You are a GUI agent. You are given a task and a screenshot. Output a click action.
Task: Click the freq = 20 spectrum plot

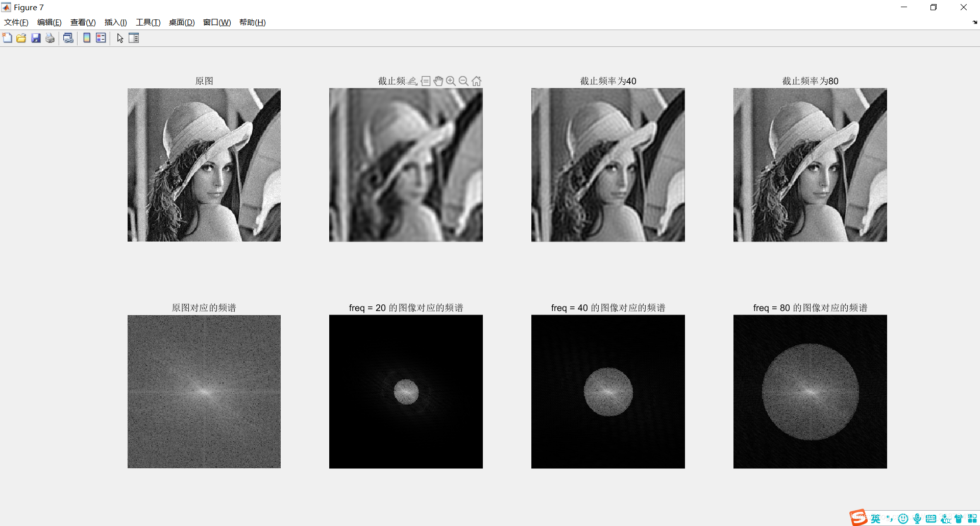(x=406, y=392)
